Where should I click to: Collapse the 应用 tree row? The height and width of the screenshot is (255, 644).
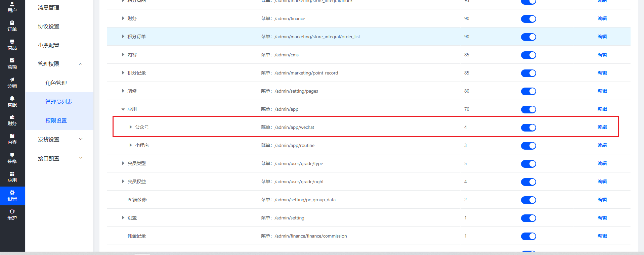(123, 109)
